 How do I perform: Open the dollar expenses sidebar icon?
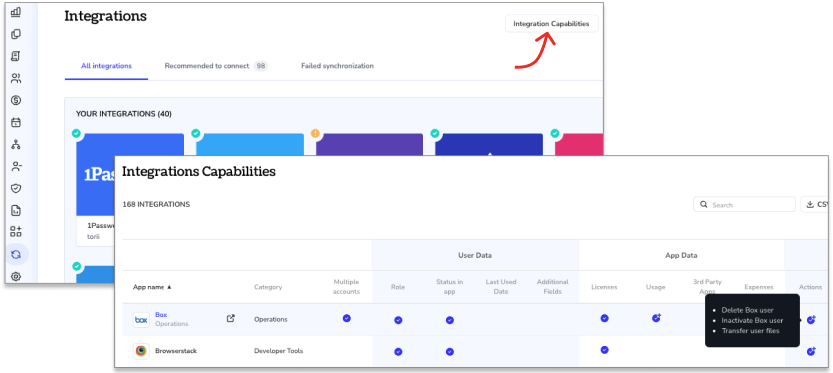[x=16, y=100]
